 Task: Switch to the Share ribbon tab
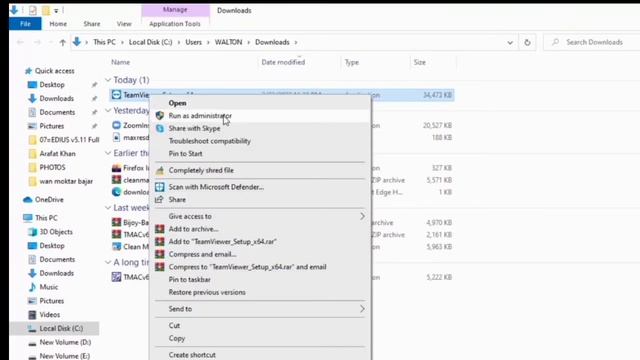[x=92, y=24]
